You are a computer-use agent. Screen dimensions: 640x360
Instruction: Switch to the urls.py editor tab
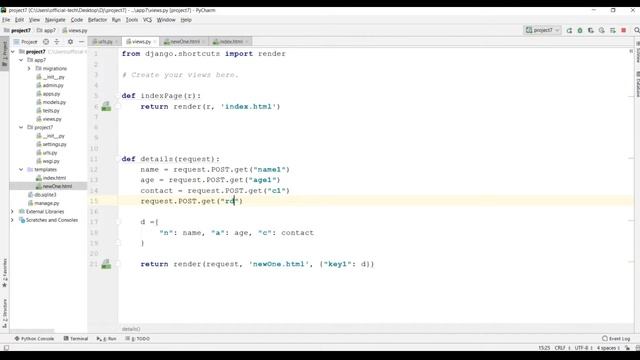[105, 42]
